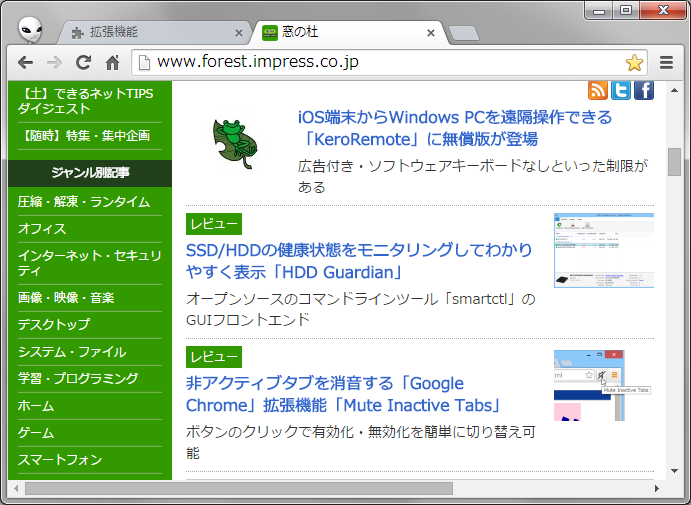Click the browser back arrow

point(26,63)
